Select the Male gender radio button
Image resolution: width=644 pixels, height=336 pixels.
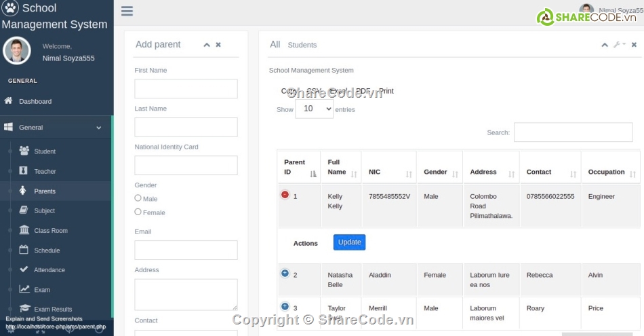pos(138,198)
